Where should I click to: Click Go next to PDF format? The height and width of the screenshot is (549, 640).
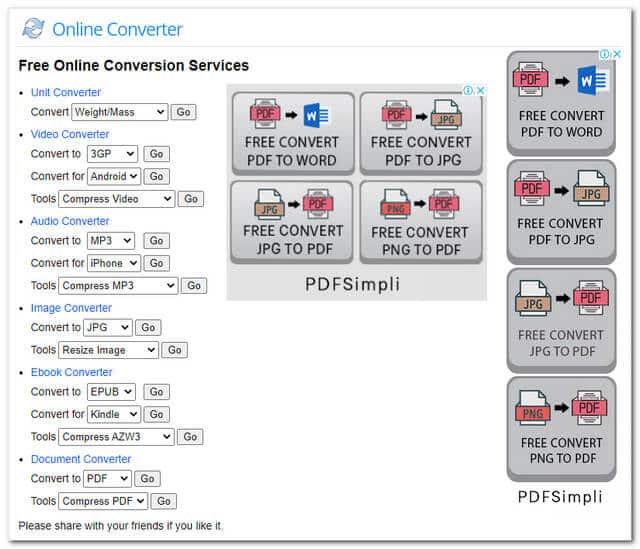pos(147,479)
